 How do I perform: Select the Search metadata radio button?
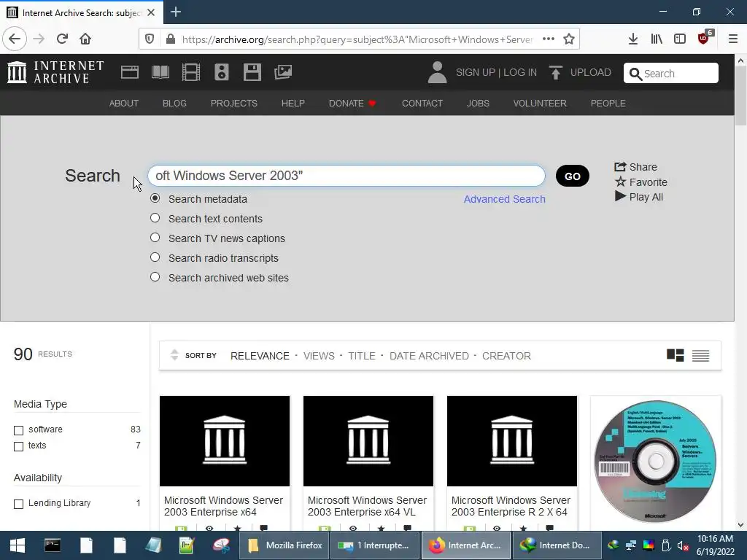click(155, 198)
